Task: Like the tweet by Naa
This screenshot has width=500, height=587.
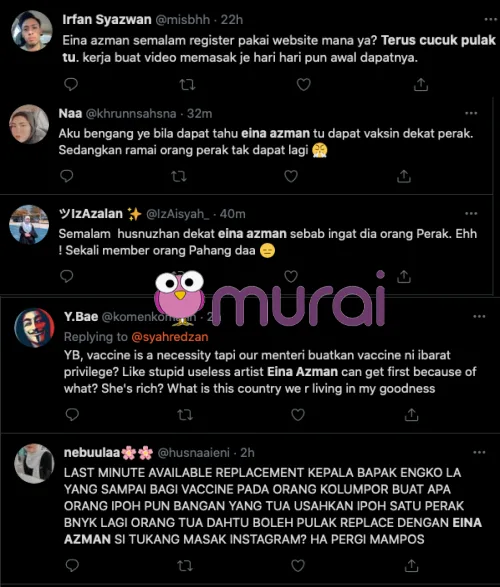Action: click(291, 176)
